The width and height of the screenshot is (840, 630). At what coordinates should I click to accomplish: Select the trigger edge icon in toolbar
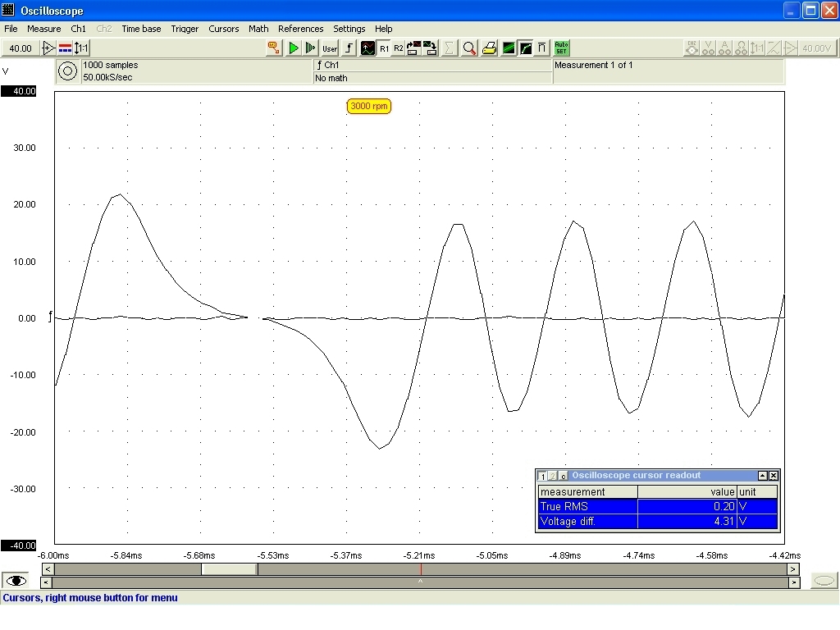tap(349, 48)
